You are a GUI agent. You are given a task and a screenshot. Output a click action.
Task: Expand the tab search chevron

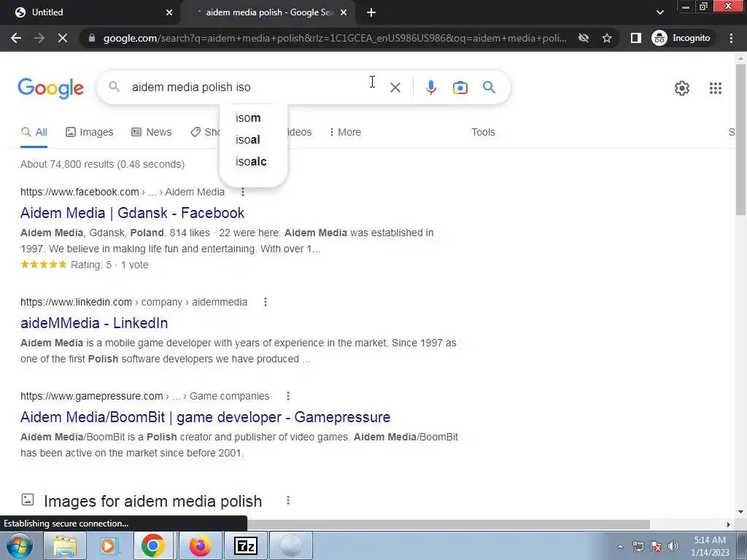coord(659,12)
